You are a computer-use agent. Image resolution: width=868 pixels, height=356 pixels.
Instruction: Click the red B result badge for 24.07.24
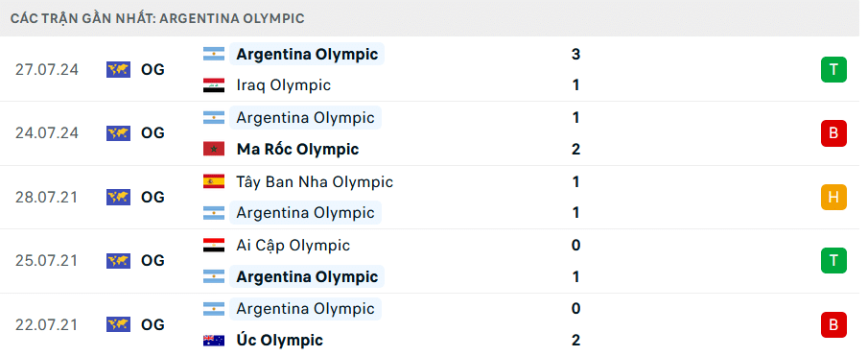point(833,133)
